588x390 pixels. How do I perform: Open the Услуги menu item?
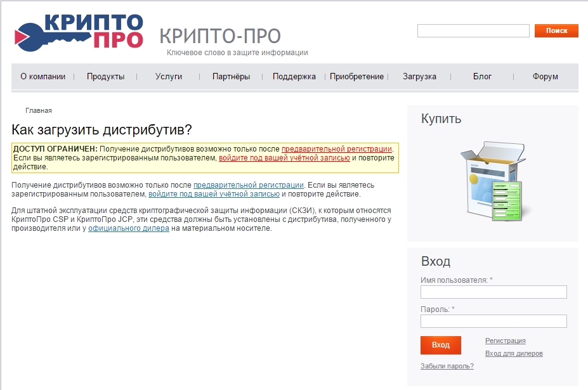[169, 77]
